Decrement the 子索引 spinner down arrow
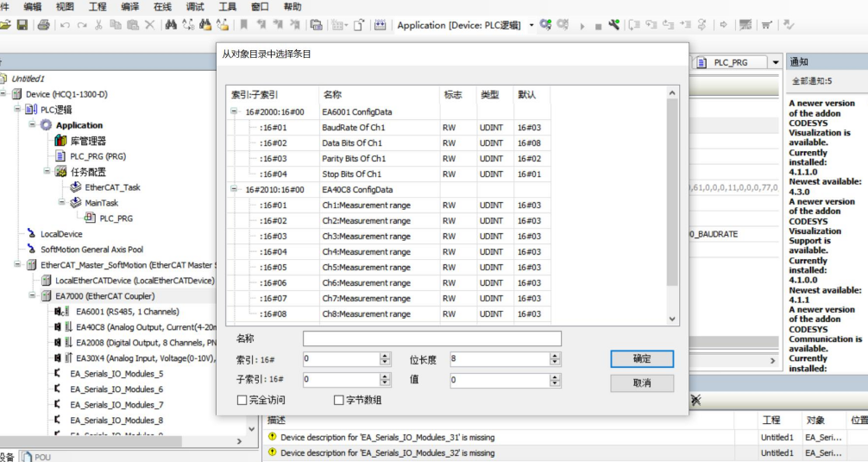868x462 pixels. coord(386,383)
